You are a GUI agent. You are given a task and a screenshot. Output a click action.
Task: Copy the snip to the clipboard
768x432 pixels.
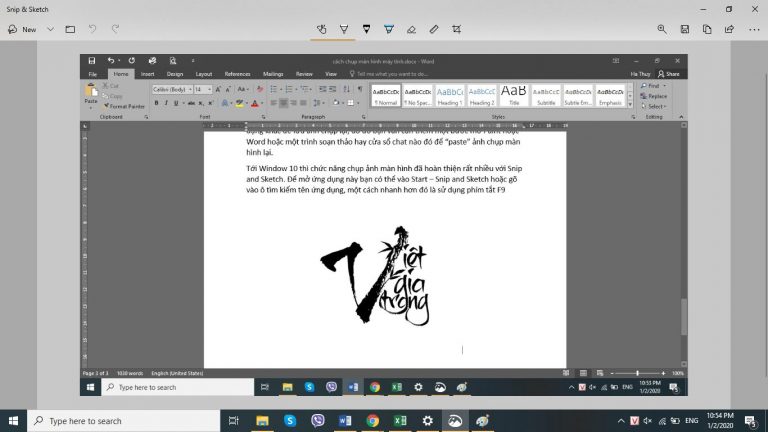coord(707,30)
